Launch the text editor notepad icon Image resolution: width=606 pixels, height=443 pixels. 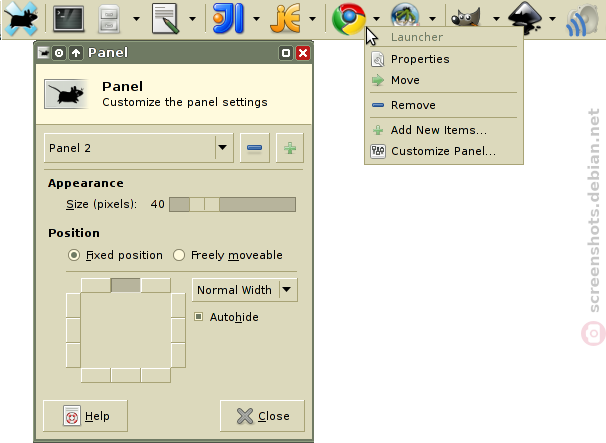(166, 19)
